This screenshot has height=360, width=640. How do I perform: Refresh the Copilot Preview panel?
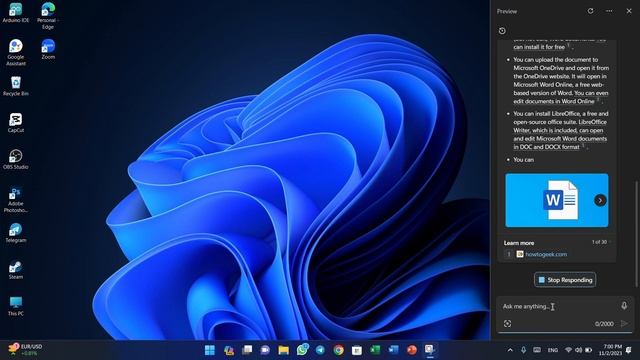pos(590,11)
